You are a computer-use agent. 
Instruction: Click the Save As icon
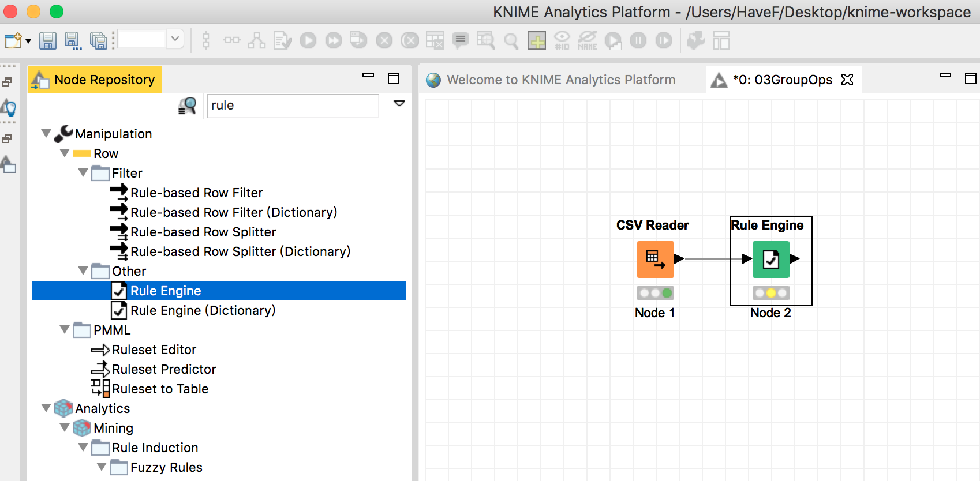(73, 41)
